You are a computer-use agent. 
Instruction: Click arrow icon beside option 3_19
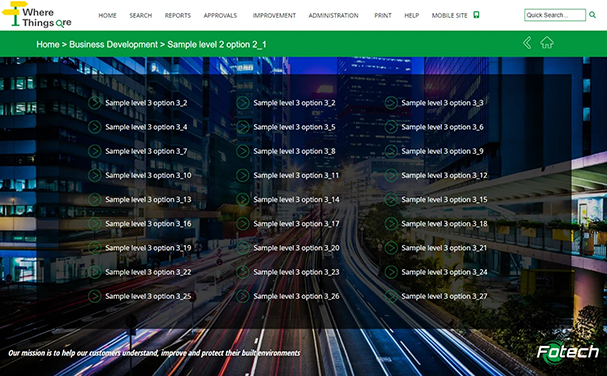(x=94, y=248)
